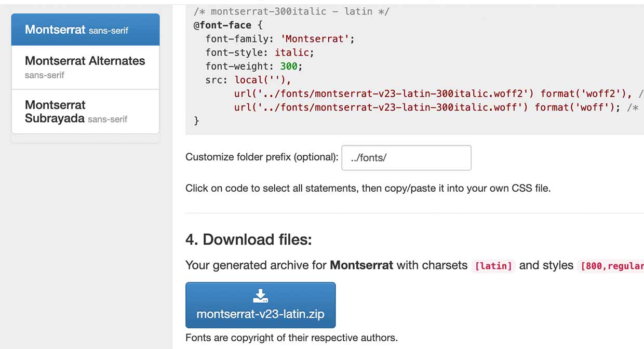Open Montserrat Alternates font entry
The width and height of the screenshot is (644, 349).
click(x=85, y=68)
